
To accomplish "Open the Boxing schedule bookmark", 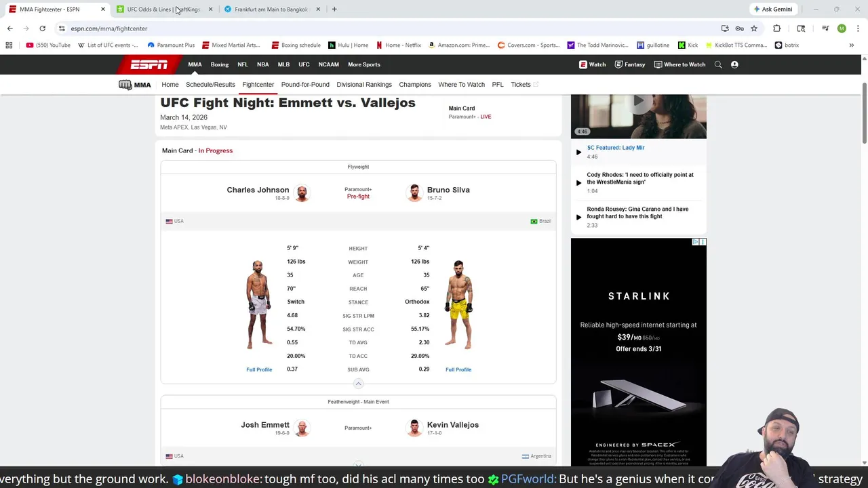I will tap(296, 45).
